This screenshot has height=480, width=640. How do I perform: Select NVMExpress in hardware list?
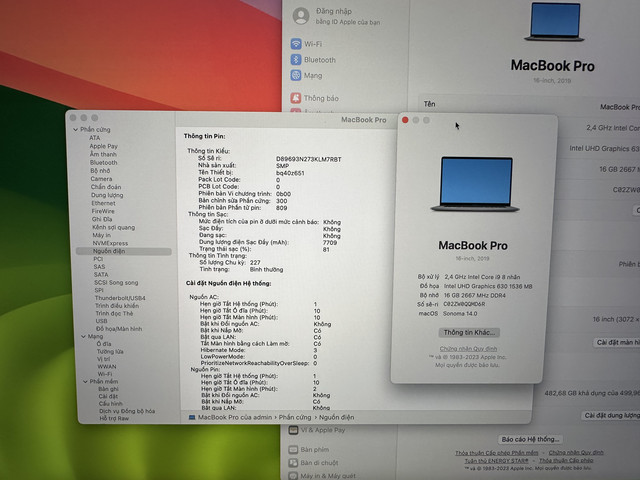click(110, 243)
